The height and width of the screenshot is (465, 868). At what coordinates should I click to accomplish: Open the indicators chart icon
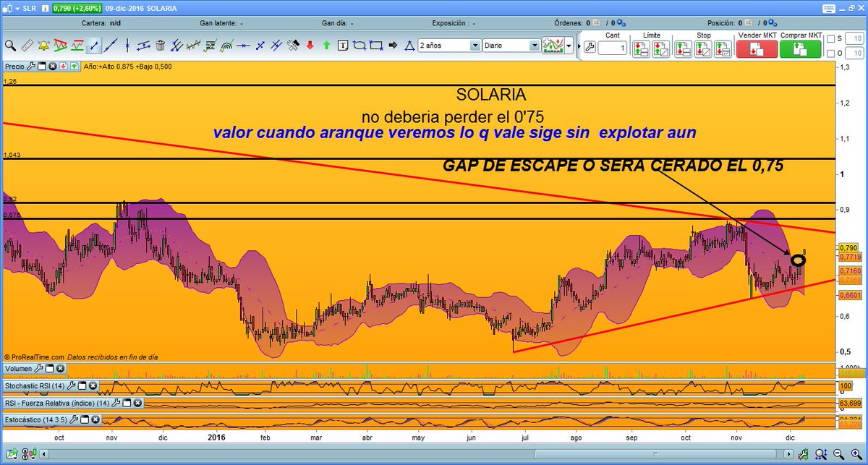click(553, 46)
